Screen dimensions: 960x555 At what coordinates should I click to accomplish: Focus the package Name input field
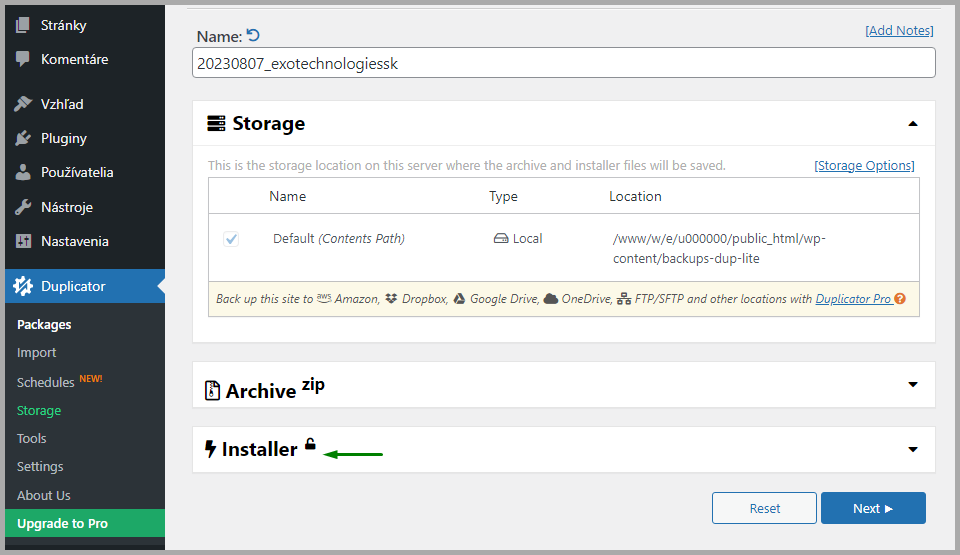[x=563, y=63]
